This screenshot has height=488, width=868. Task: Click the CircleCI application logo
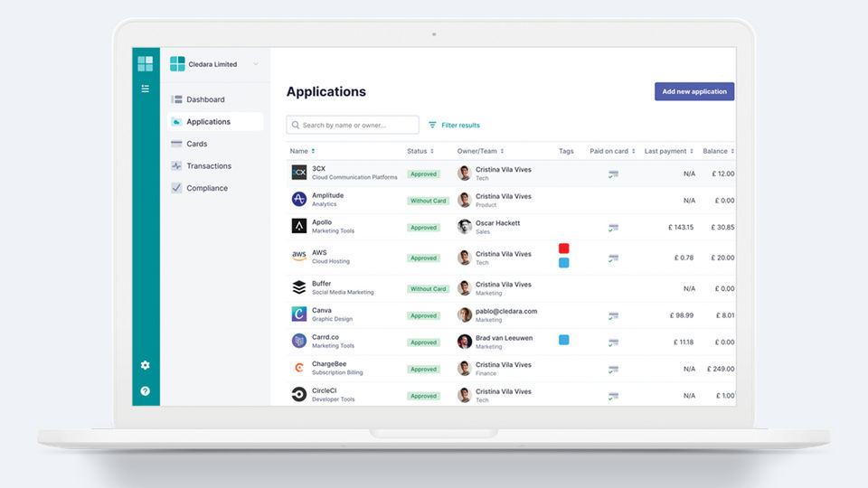coord(299,394)
